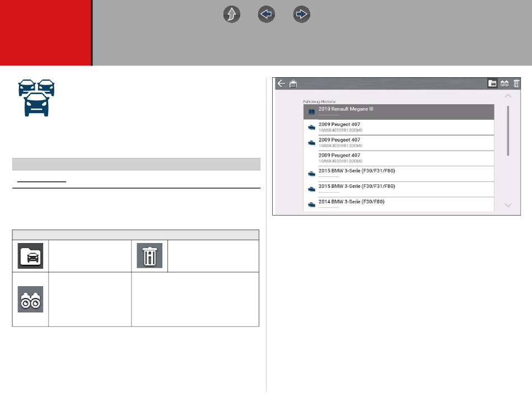The height and width of the screenshot is (411, 532).
Task: Click the three-cars Vehicle History icon
Action: click(36, 98)
